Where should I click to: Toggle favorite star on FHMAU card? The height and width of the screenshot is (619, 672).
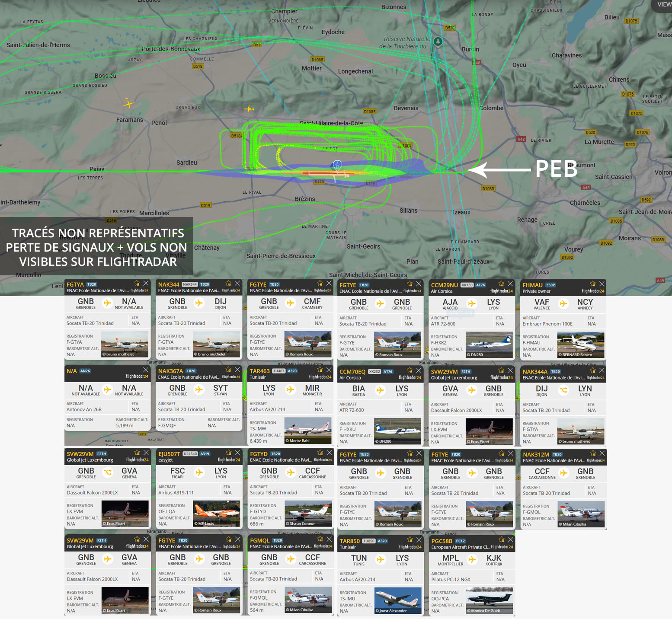pyautogui.click(x=593, y=284)
